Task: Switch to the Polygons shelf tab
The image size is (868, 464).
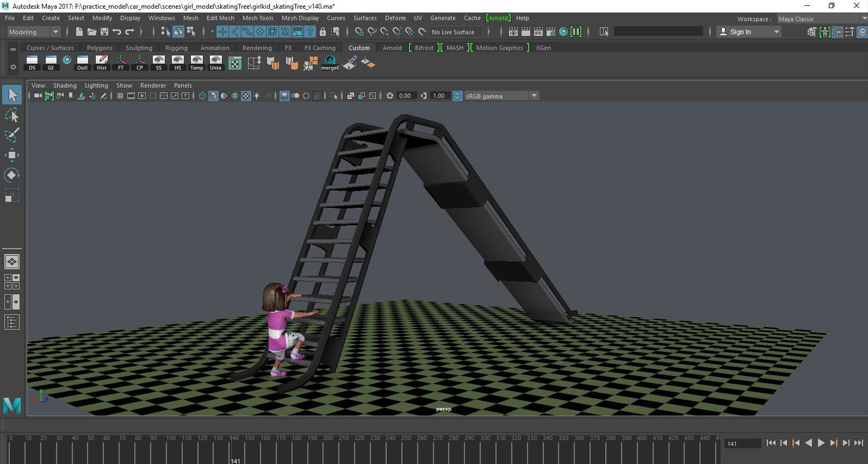Action: click(x=100, y=48)
